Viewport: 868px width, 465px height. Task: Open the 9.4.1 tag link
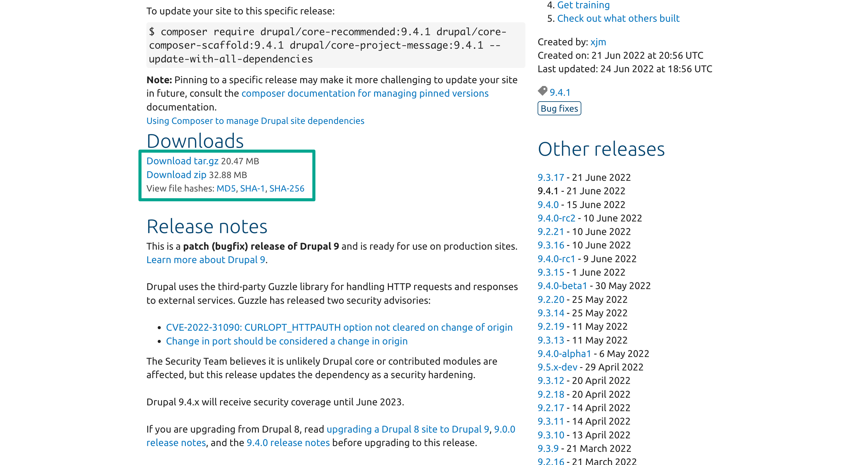pyautogui.click(x=560, y=92)
